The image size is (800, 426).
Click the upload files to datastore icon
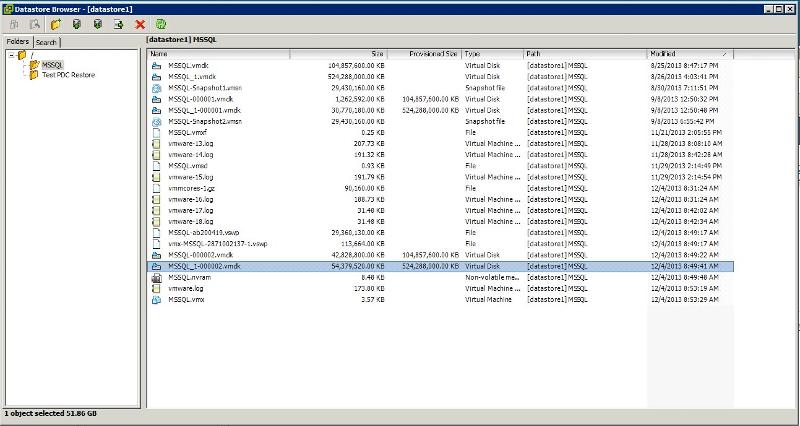77,24
